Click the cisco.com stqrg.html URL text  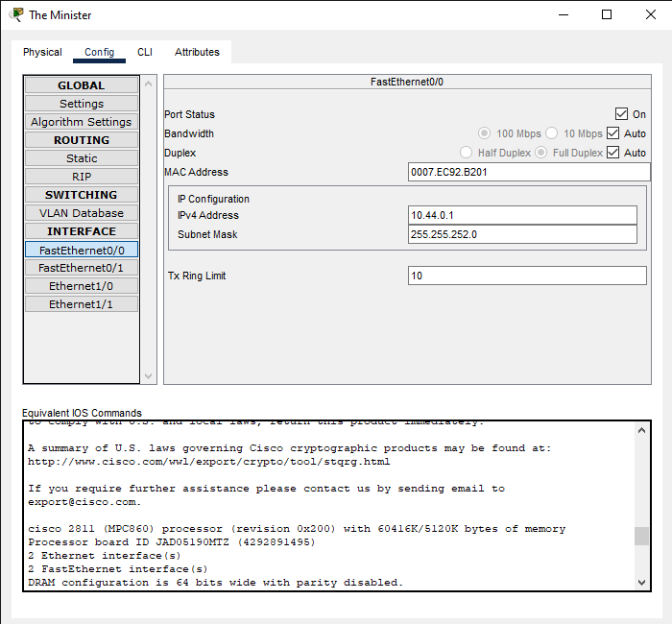pos(209,462)
